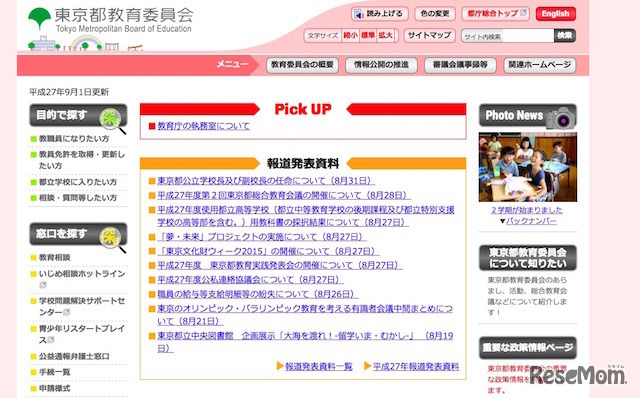Open 第2回東京都総合教育会議の開催 announcement

pyautogui.click(x=284, y=196)
